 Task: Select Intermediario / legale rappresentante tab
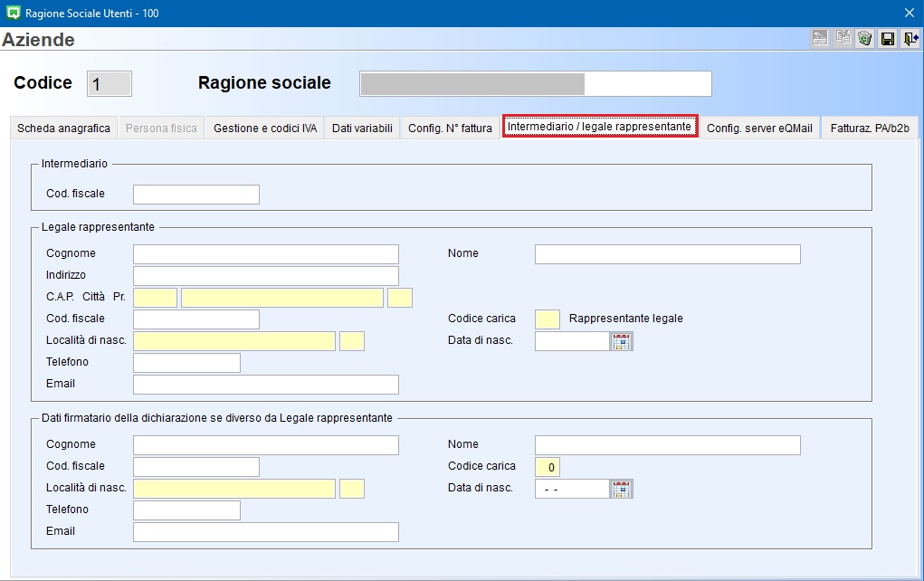point(600,126)
